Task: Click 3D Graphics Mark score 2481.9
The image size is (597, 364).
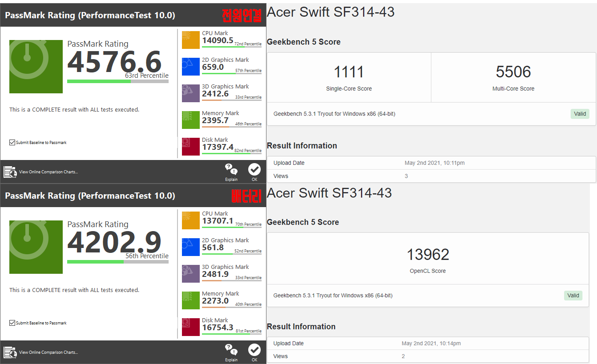Action: 215,274
